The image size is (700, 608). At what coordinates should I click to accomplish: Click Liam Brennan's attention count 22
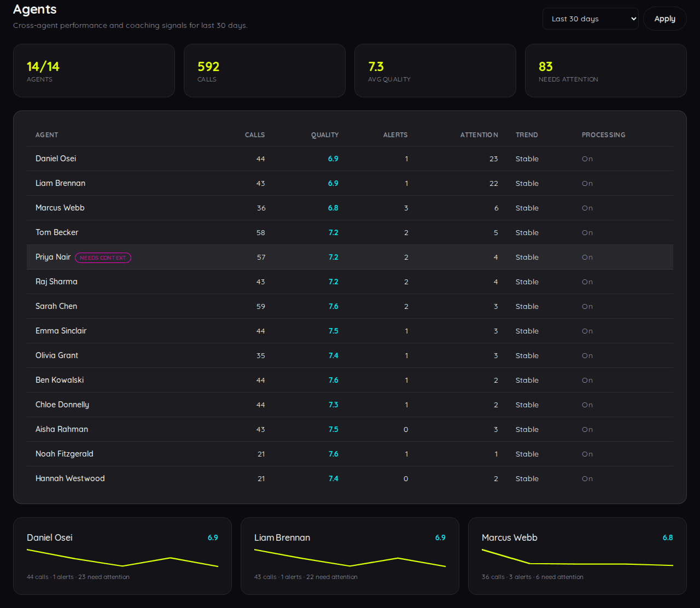coord(494,183)
